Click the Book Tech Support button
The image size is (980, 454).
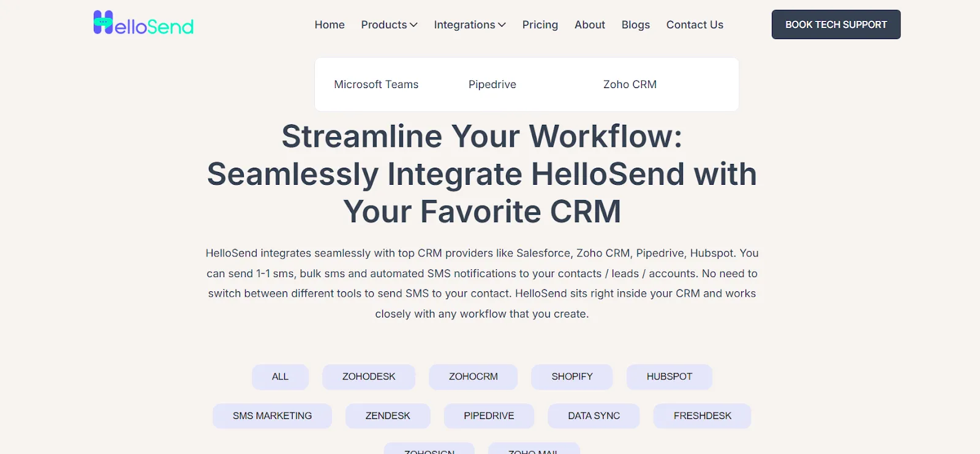(x=836, y=24)
